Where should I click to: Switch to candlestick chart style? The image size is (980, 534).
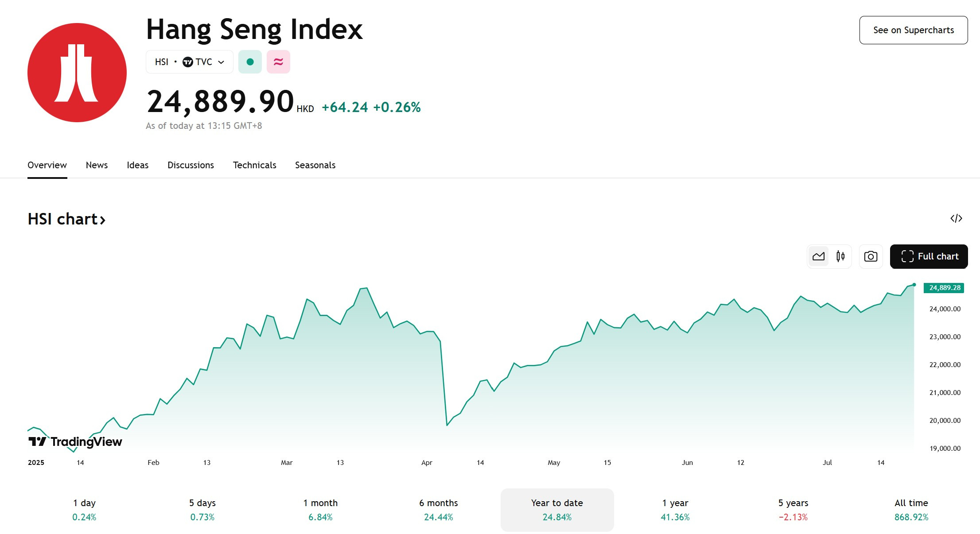point(840,256)
